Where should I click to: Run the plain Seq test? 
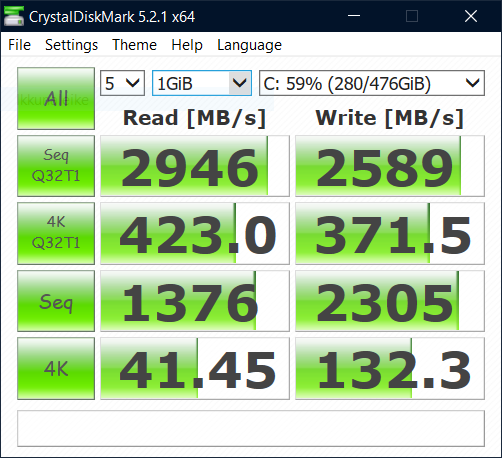coord(56,301)
